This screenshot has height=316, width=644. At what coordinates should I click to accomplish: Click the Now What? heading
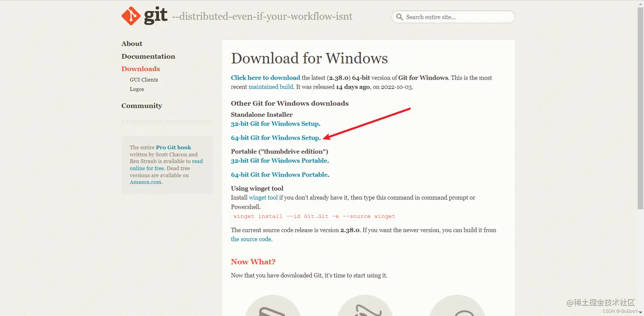[x=253, y=262]
